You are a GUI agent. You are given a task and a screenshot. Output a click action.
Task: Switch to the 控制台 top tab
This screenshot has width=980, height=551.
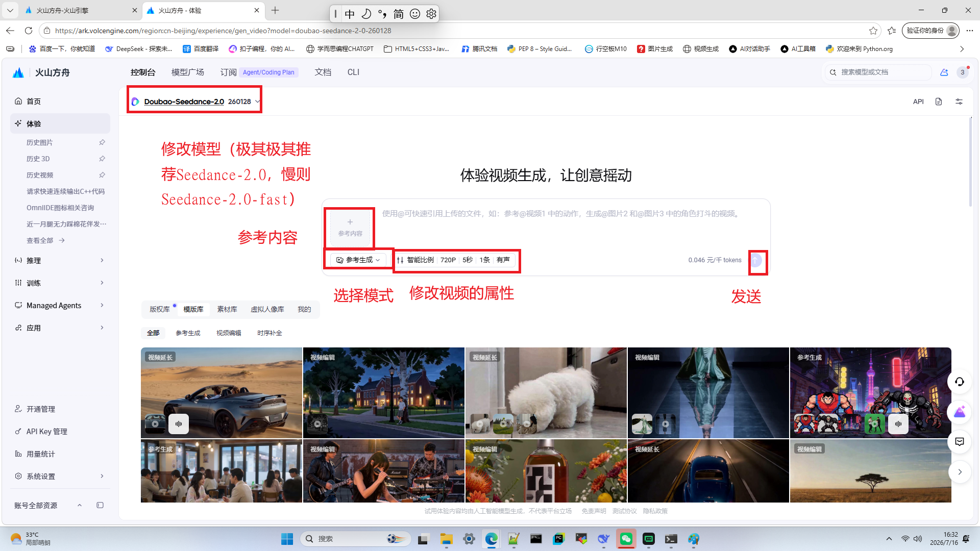pyautogui.click(x=143, y=72)
